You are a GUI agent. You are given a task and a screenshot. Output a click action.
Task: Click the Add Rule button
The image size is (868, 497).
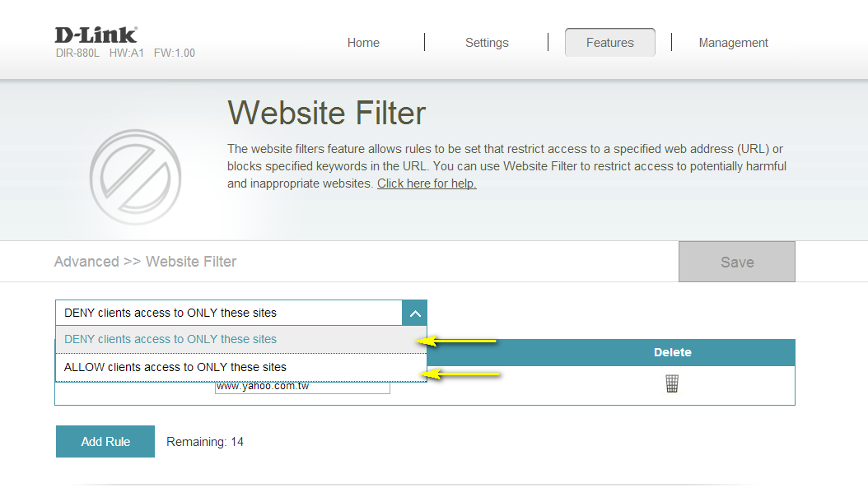click(105, 441)
